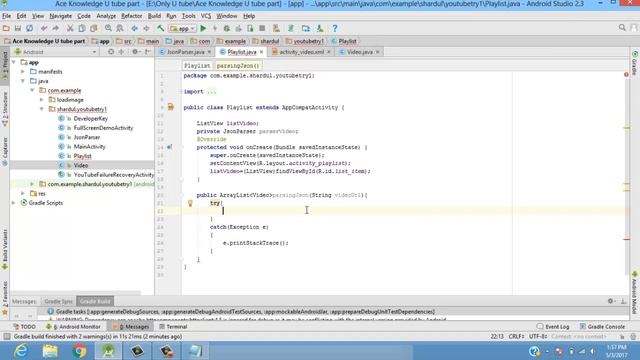Image resolution: width=640 pixels, height=360 pixels.
Task: Click the Back navigation arrow icon
Action: pos(134,28)
